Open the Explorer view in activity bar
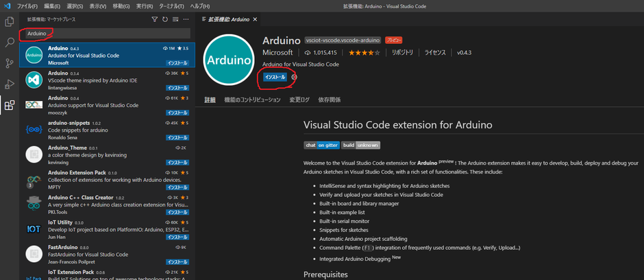 pos(9,22)
